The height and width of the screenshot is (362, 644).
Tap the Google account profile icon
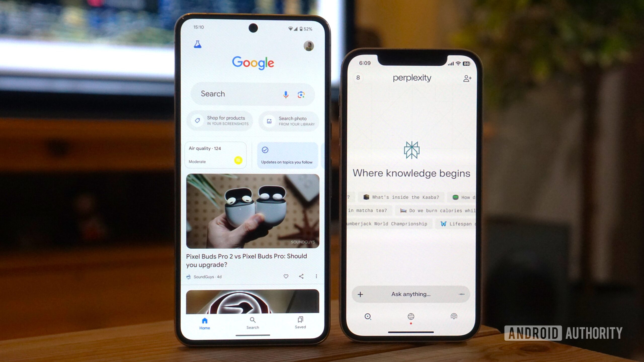pyautogui.click(x=310, y=46)
